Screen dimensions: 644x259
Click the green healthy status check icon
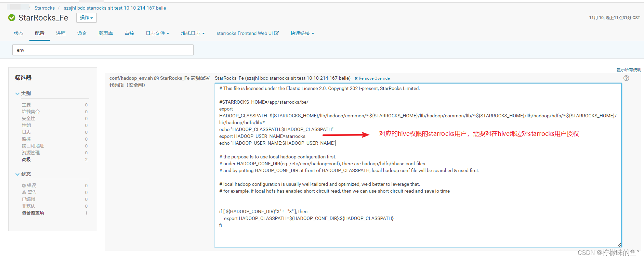12,17
